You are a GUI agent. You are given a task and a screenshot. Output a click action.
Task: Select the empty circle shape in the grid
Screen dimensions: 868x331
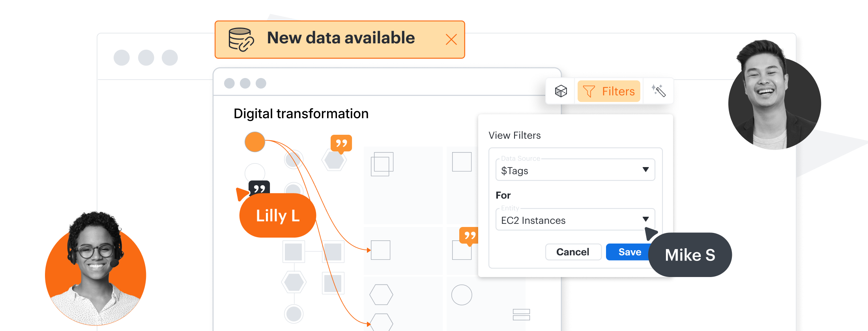point(462,295)
